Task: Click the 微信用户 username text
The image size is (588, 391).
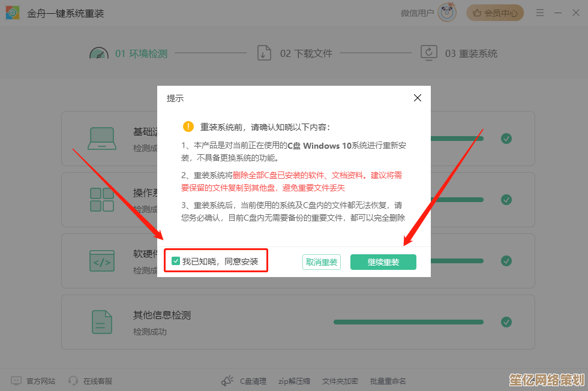Action: click(417, 13)
